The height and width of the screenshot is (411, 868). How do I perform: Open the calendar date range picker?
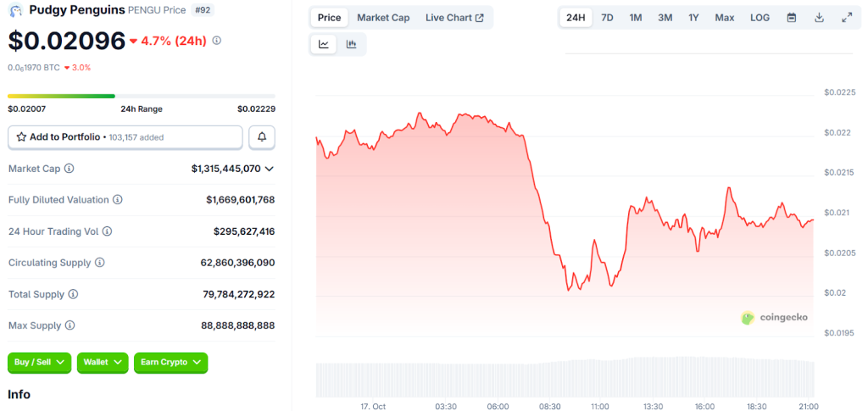point(791,18)
